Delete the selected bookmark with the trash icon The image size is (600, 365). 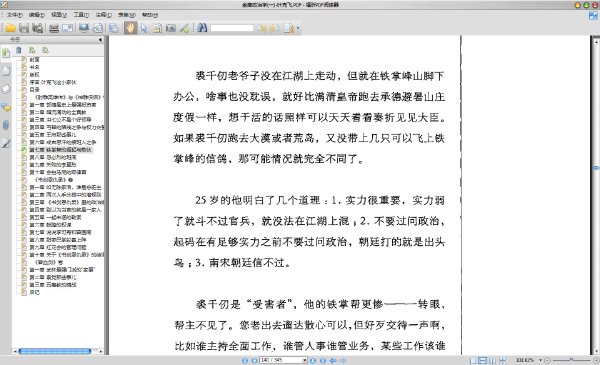pos(19,50)
